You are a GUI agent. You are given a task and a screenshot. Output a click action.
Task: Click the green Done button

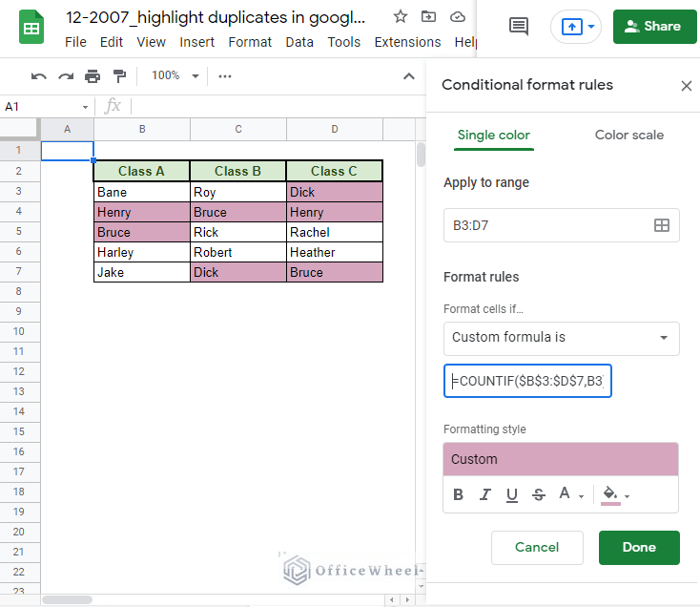point(638,548)
